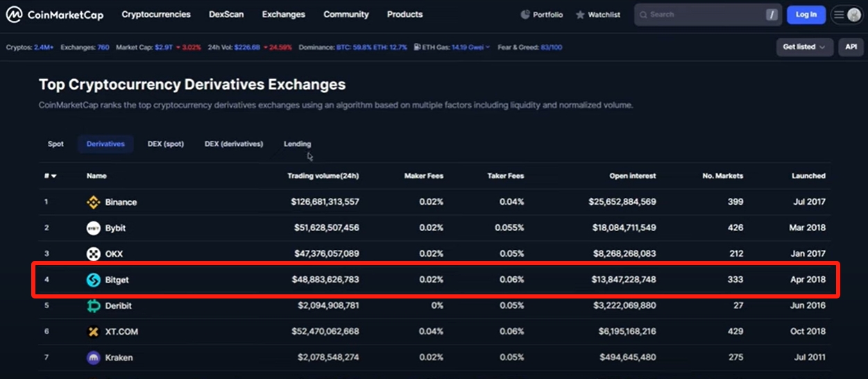This screenshot has width=868, height=379.
Task: Switch to the Spot tab
Action: coord(56,144)
